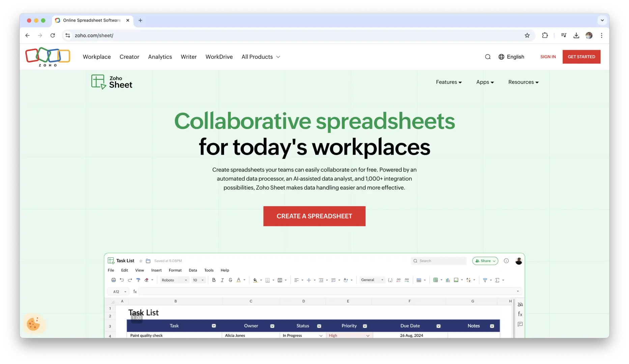Open the Tools menu in the sheet
This screenshot has width=629, height=364.
coord(209,270)
